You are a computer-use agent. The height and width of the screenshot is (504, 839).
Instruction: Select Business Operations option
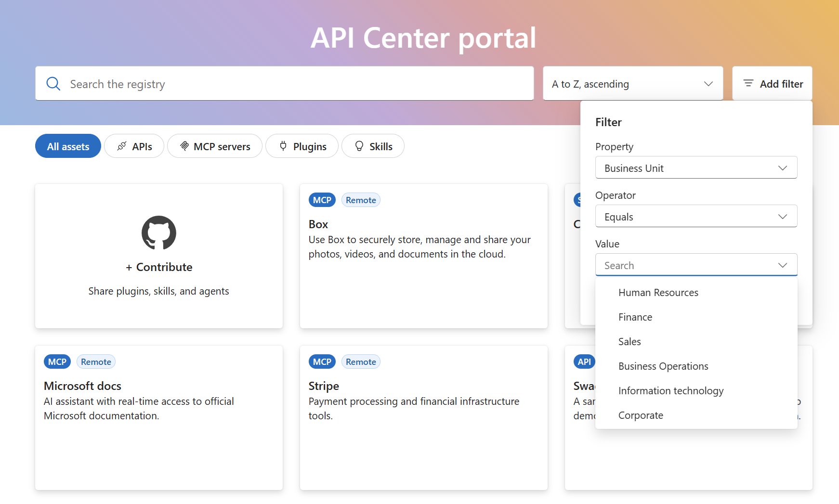pyautogui.click(x=696, y=366)
